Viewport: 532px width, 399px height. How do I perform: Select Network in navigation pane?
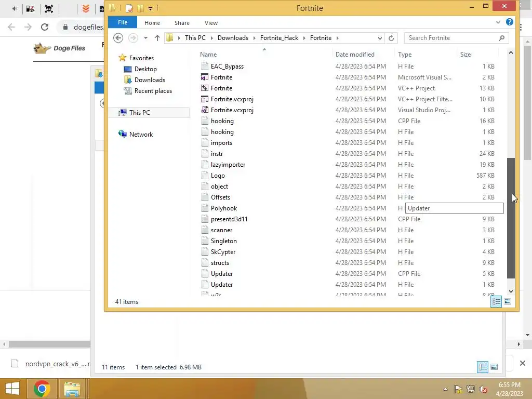[141, 135]
